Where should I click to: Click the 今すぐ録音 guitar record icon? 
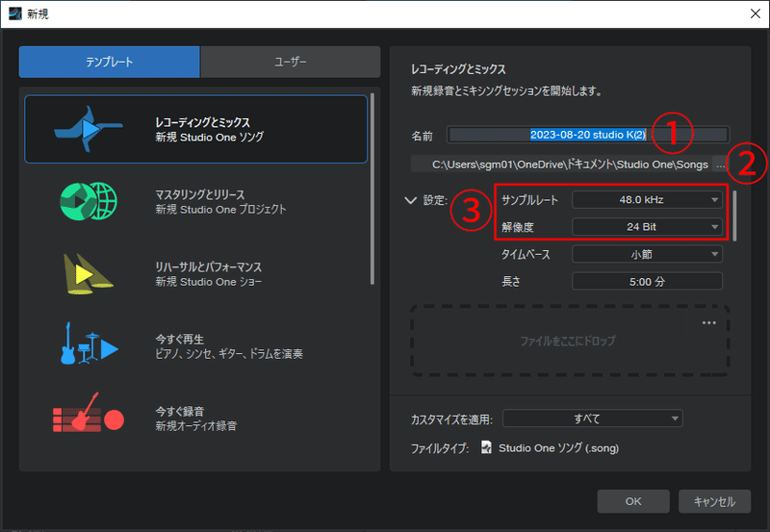[89, 413]
